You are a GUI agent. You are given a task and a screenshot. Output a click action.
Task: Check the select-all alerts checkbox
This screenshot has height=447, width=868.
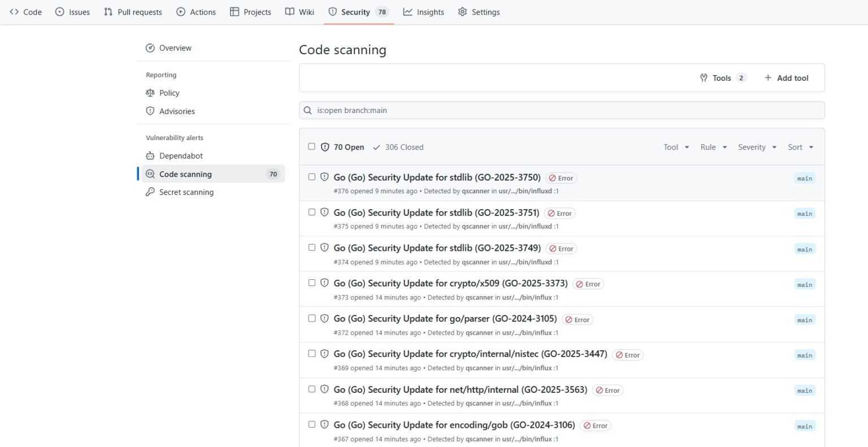click(x=312, y=146)
